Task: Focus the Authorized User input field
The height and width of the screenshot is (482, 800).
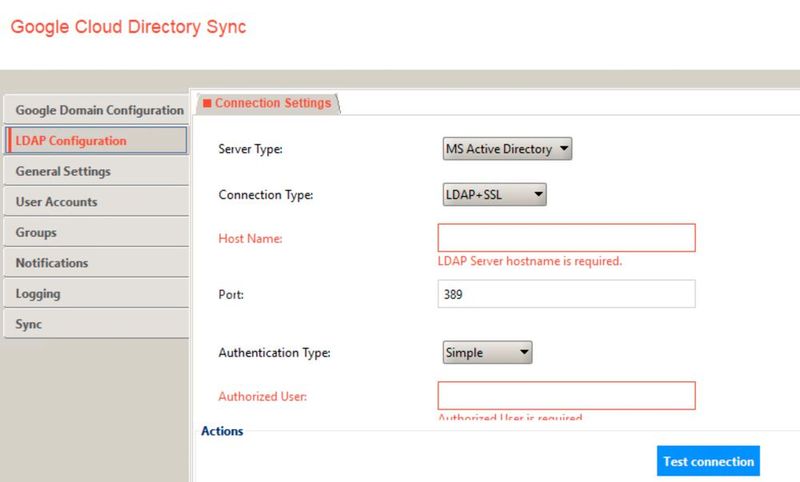Action: [x=566, y=396]
